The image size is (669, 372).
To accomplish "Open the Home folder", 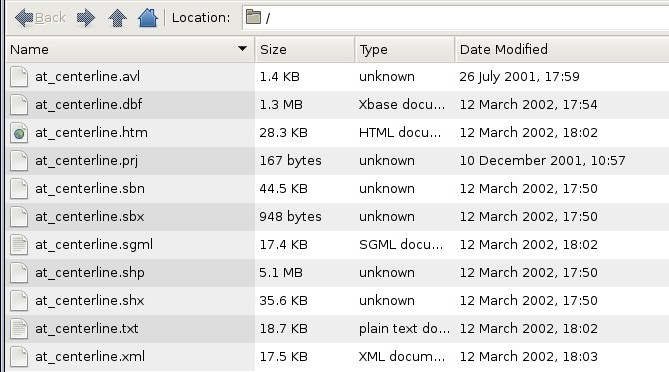I will coord(148,18).
